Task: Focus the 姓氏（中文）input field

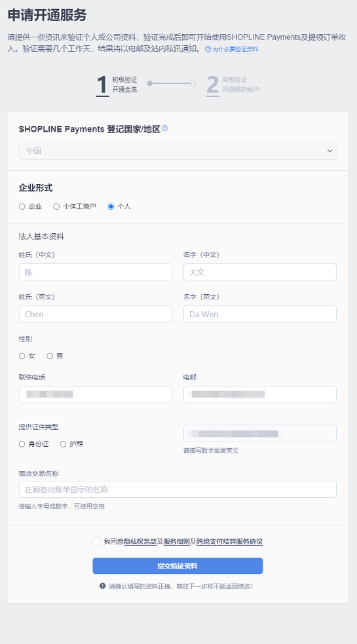Action: pyautogui.click(x=96, y=272)
